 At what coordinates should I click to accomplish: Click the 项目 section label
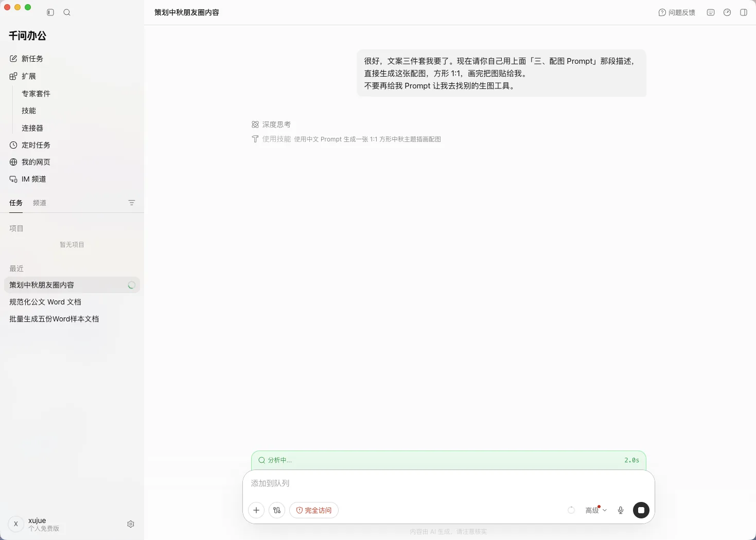pos(16,228)
